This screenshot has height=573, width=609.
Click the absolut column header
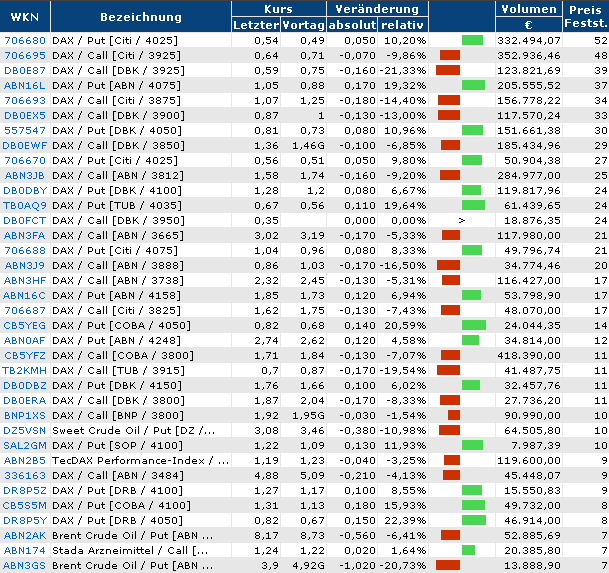pyautogui.click(x=352, y=25)
